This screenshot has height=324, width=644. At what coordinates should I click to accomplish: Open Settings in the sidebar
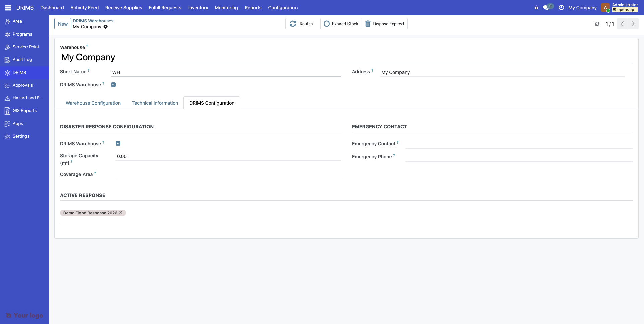click(x=24, y=136)
